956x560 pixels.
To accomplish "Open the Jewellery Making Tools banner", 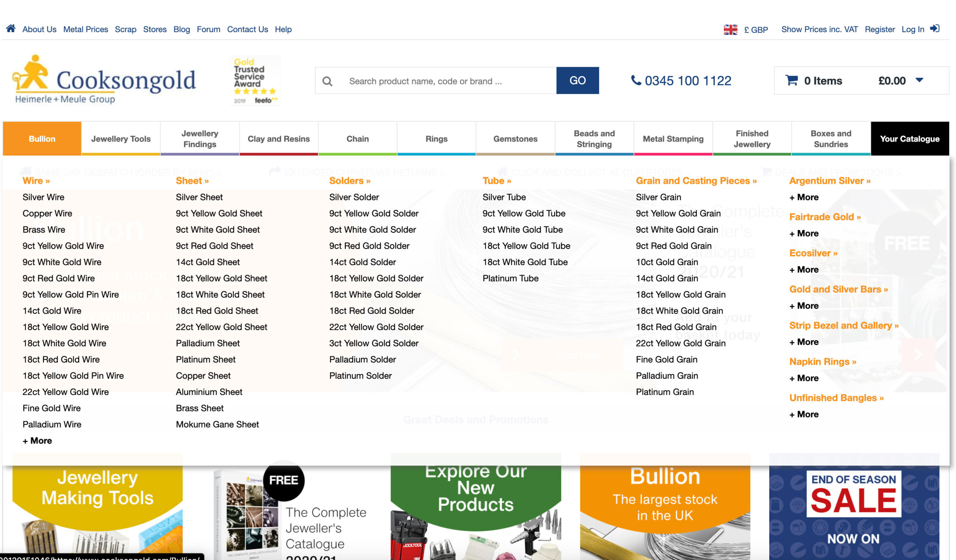I will click(x=97, y=507).
